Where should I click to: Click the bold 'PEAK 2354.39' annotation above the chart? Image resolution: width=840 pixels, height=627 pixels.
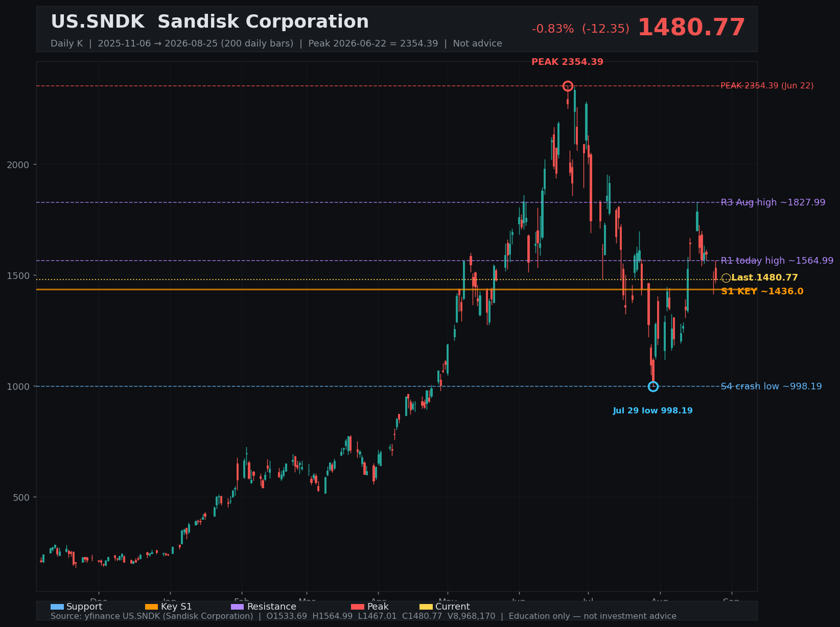[x=567, y=62]
